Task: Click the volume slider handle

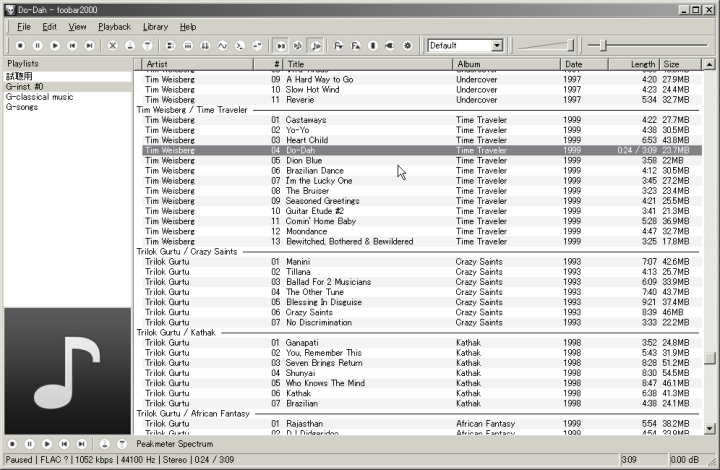Action: pos(570,45)
